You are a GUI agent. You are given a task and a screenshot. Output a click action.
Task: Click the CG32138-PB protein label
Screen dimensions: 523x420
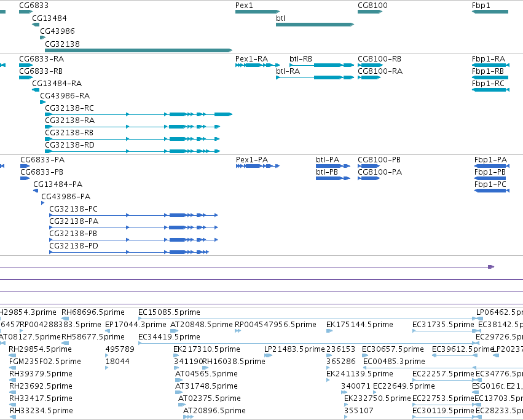[x=73, y=234]
